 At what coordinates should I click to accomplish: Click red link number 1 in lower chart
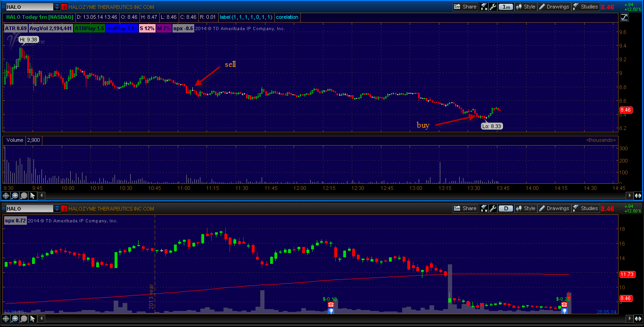65,209
